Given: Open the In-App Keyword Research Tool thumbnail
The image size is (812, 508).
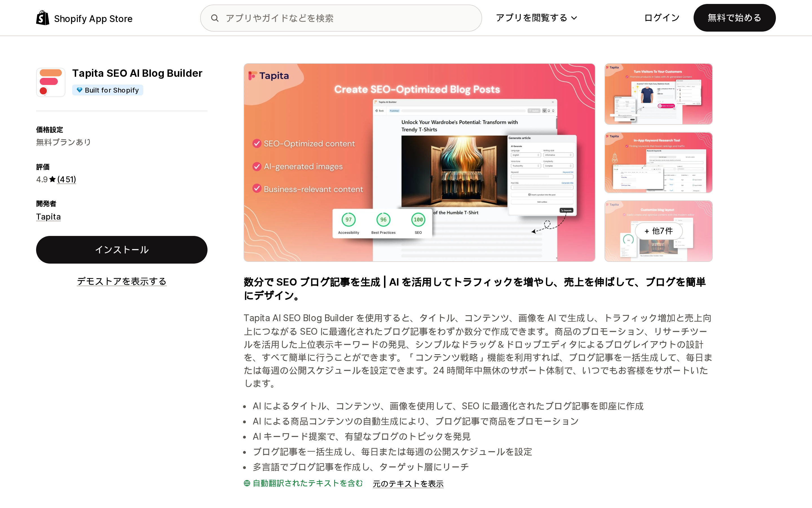Looking at the screenshot, I should (658, 163).
